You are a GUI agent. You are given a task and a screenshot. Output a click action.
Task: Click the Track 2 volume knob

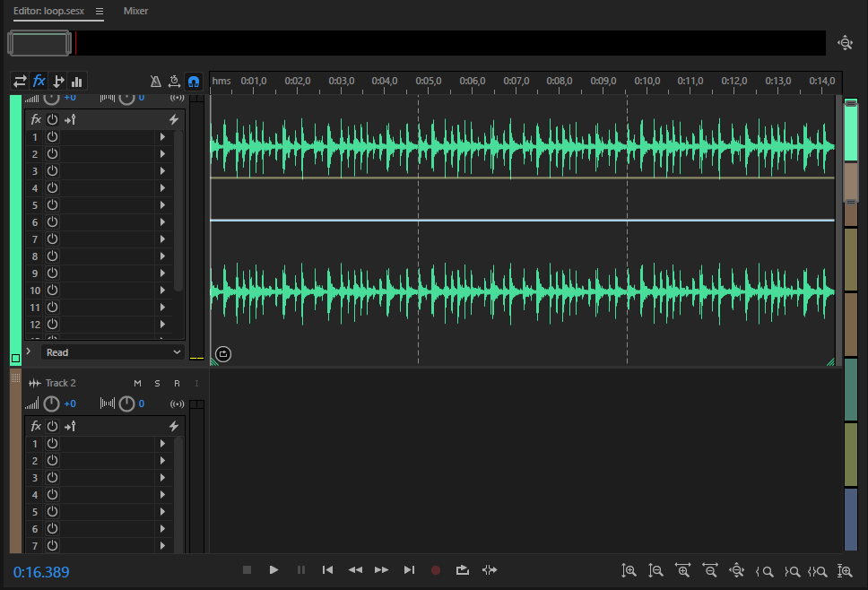[52, 404]
